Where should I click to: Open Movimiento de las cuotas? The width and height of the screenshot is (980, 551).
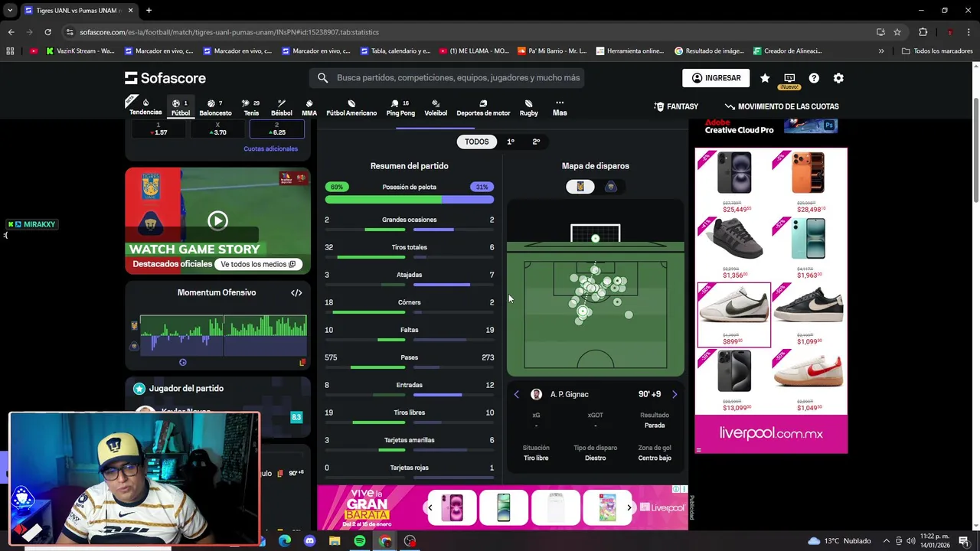tap(782, 106)
